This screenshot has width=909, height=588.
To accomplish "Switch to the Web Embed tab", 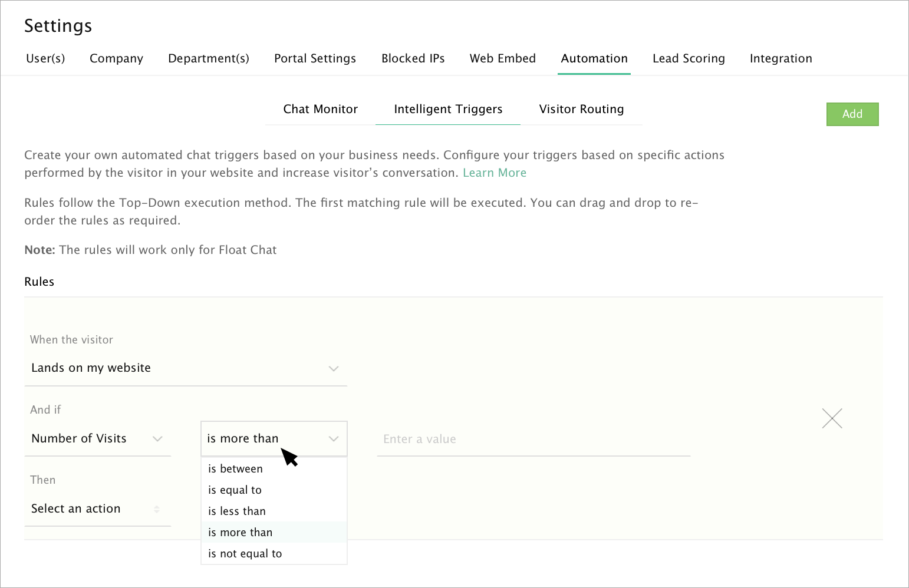I will (x=502, y=59).
